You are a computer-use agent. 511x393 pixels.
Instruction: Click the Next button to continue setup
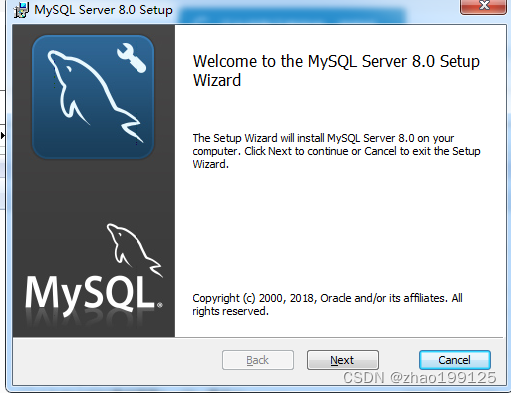pos(343,360)
